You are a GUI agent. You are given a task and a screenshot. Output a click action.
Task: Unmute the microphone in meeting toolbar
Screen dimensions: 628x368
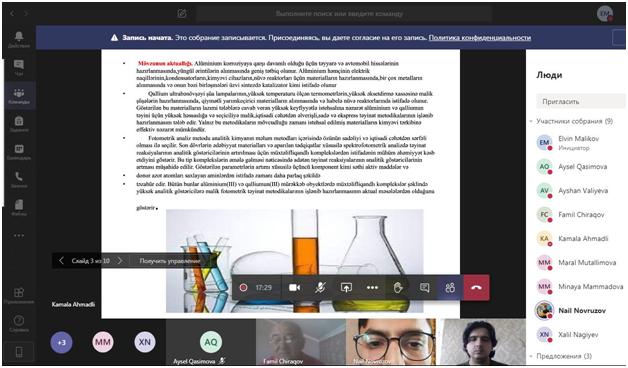[x=320, y=288]
